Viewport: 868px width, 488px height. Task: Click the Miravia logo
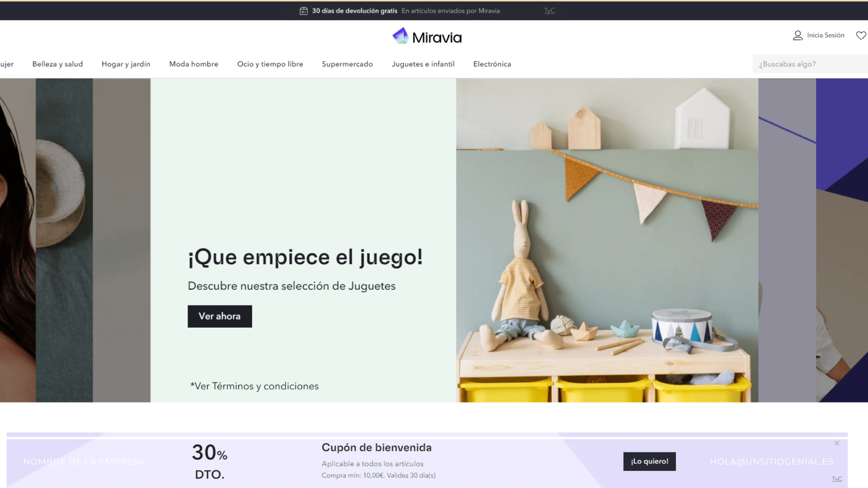click(x=427, y=36)
